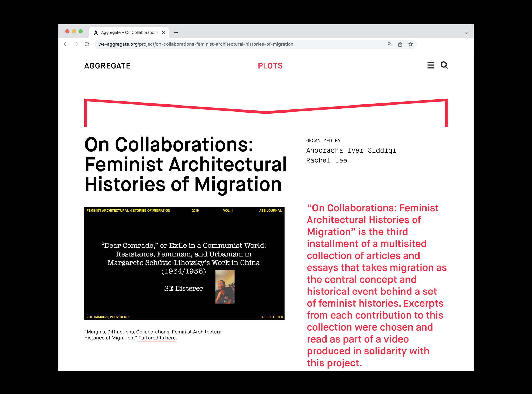Go to AGGREGATE home logo
The height and width of the screenshot is (394, 532).
(x=107, y=66)
